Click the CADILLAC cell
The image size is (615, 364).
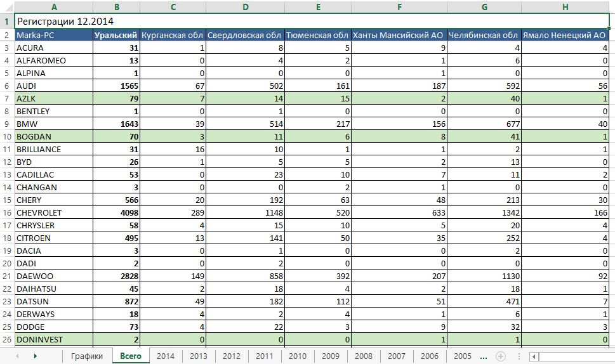[x=54, y=175]
